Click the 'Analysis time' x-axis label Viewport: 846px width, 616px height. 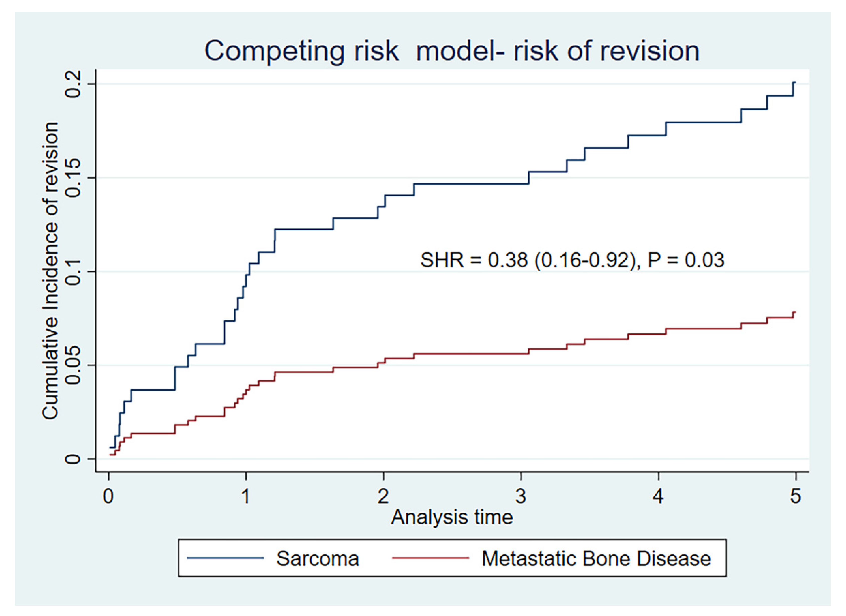[452, 517]
